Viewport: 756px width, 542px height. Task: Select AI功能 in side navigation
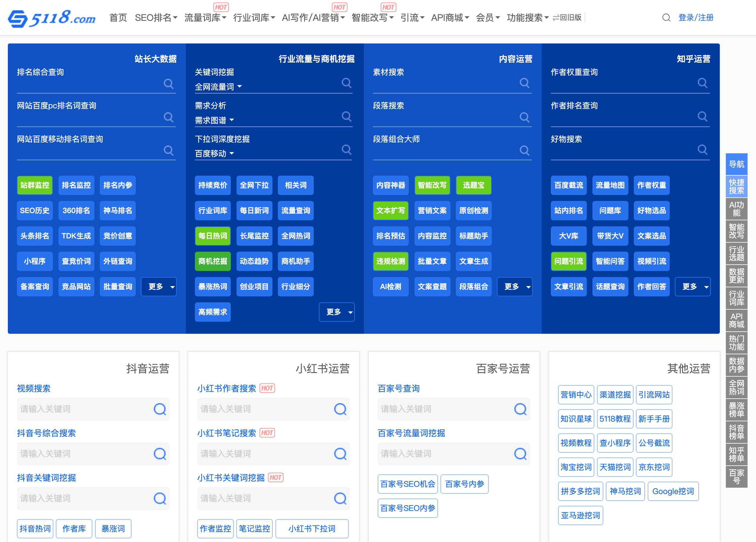point(737,209)
